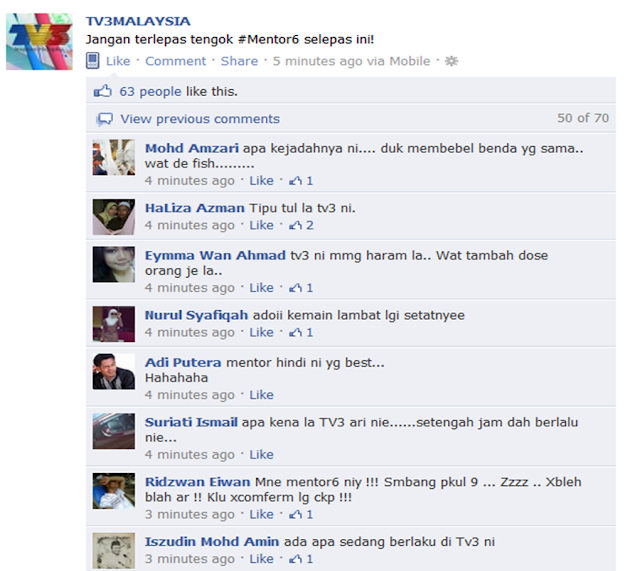Click the comment bubble icon for previous comments
Image resolution: width=640 pixels, height=571 pixels.
point(104,119)
